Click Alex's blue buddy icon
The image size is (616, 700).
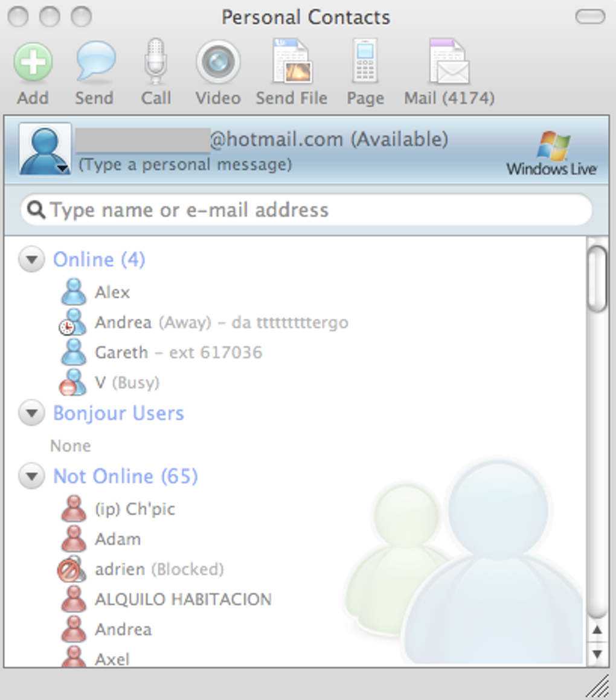(x=74, y=291)
